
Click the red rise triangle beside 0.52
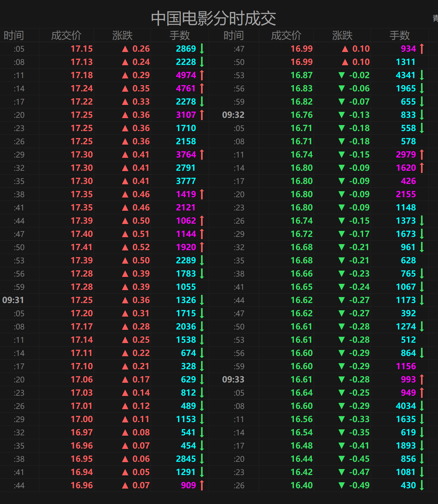click(125, 247)
